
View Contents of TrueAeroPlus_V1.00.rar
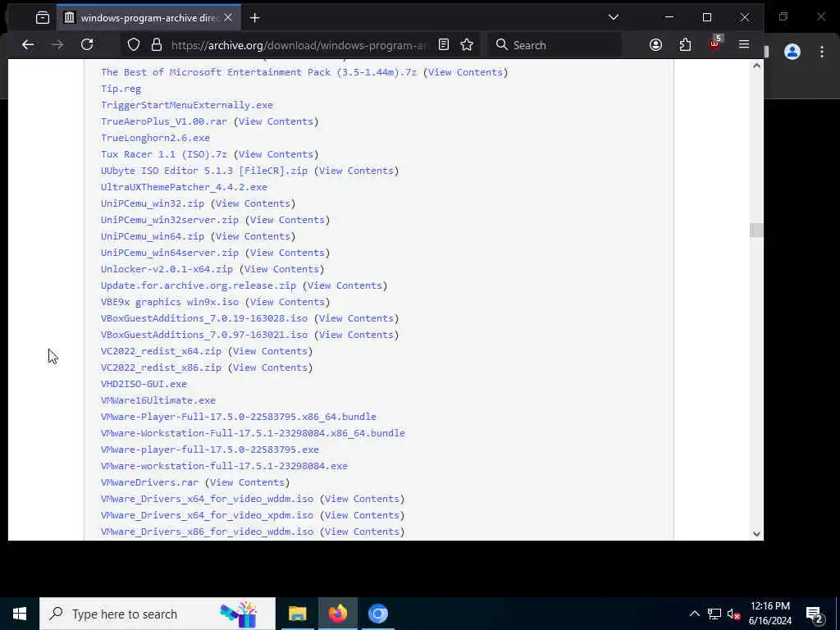tap(276, 121)
